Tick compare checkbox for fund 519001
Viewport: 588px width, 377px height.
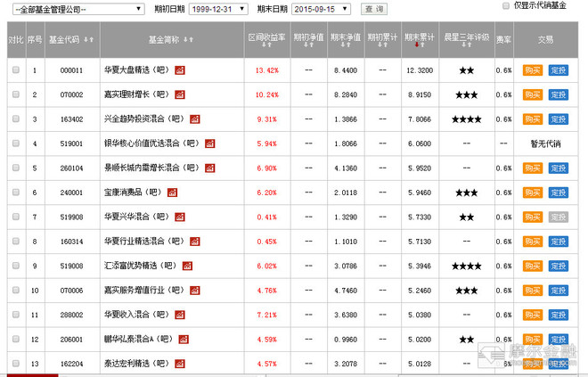pos(16,143)
